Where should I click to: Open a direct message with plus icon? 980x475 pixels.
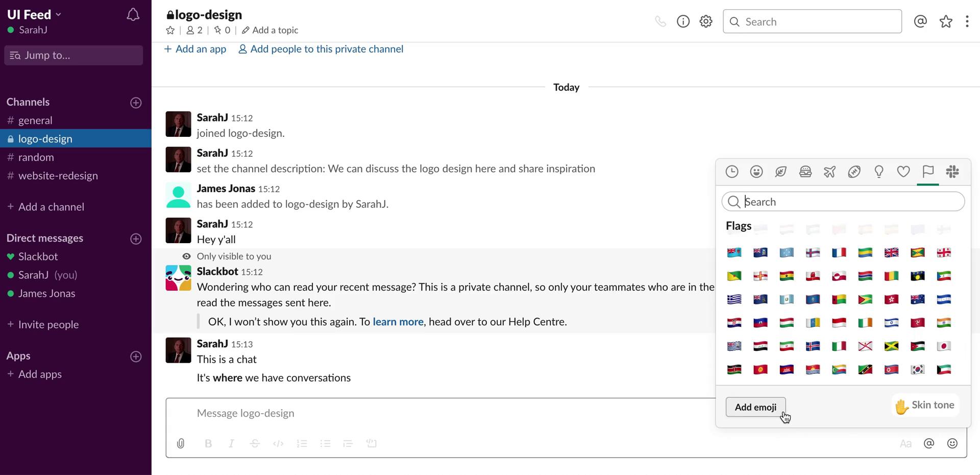coord(136,239)
